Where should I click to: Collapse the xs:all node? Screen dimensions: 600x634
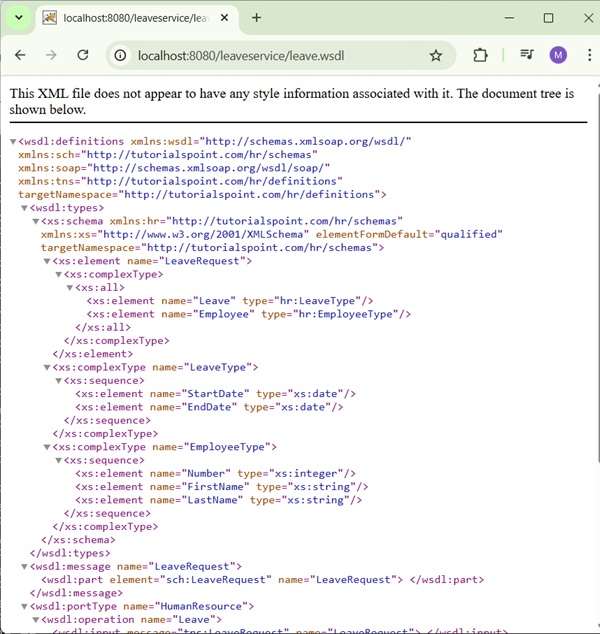click(x=70, y=288)
